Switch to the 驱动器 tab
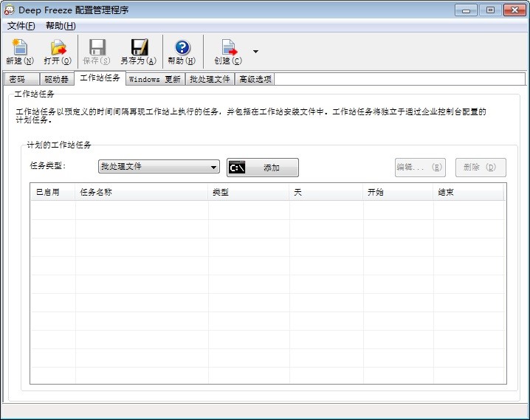 [56, 79]
